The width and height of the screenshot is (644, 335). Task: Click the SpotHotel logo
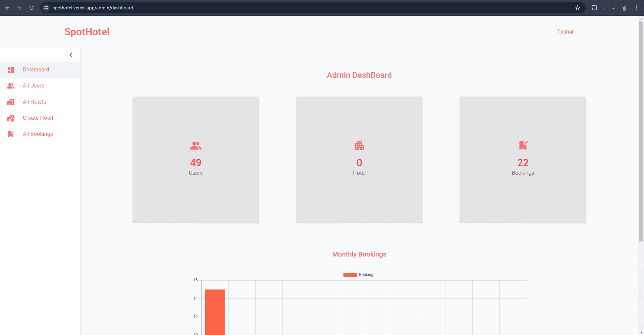87,32
